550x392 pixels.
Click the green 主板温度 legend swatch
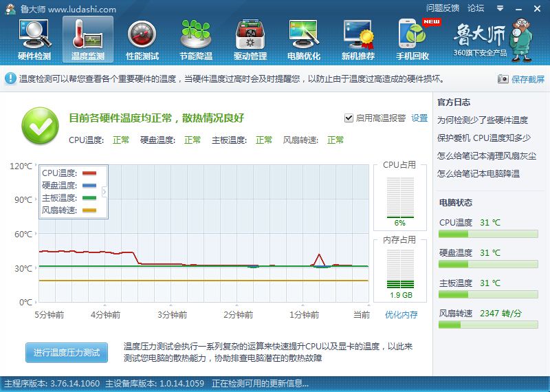[89, 198]
